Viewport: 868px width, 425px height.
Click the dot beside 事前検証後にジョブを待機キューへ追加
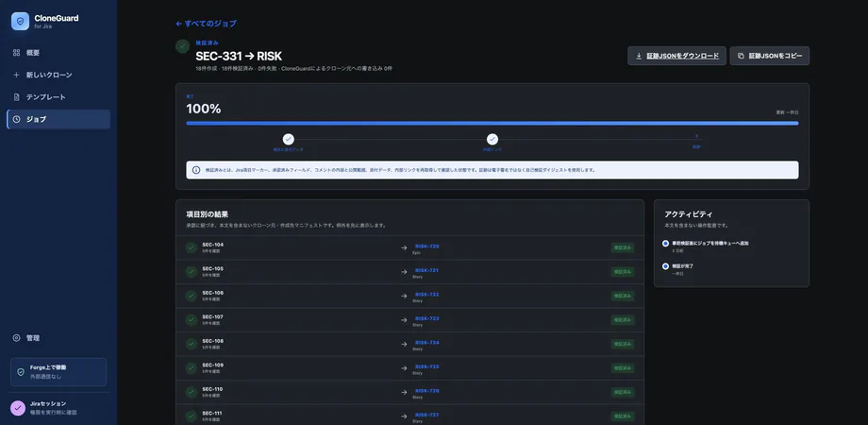tap(665, 244)
